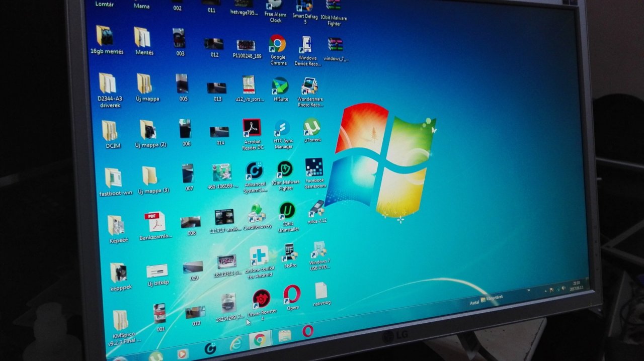Open the HTC Sync Manager shortcut
Screen dimensions: 644x361
pyautogui.click(x=282, y=129)
